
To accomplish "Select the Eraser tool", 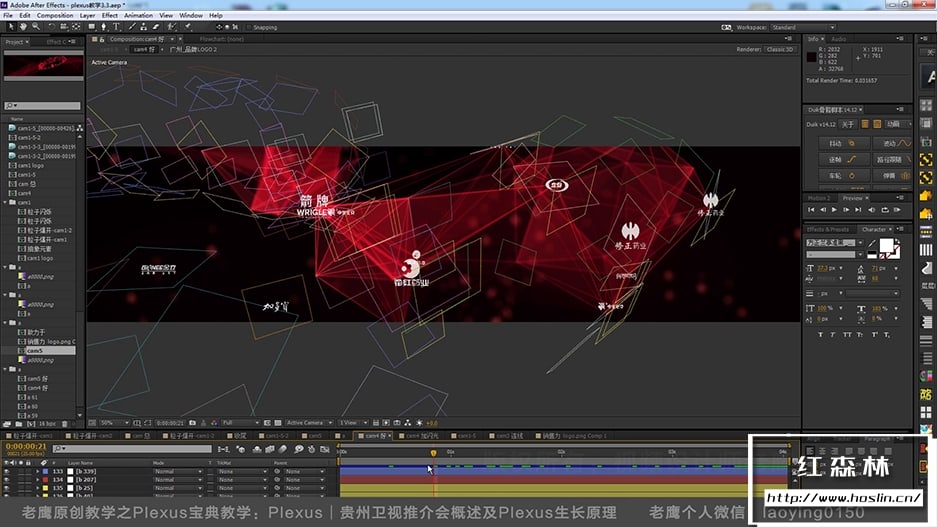I will [x=156, y=27].
